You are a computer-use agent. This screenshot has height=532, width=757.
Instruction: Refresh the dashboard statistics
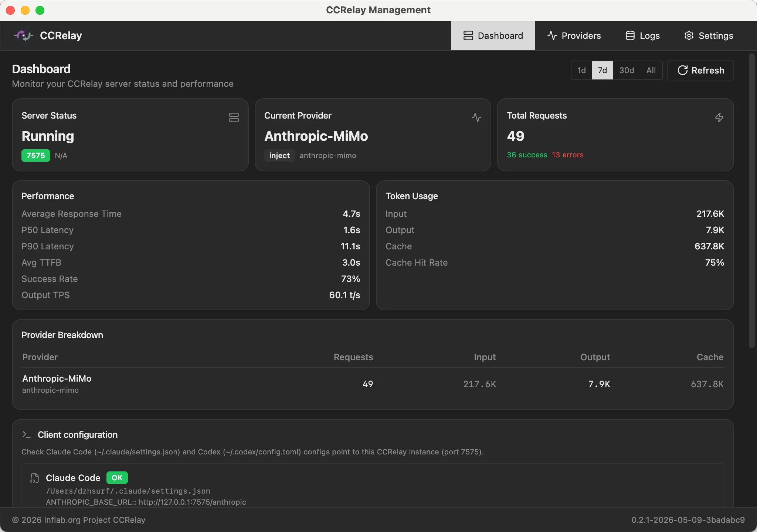pyautogui.click(x=700, y=70)
